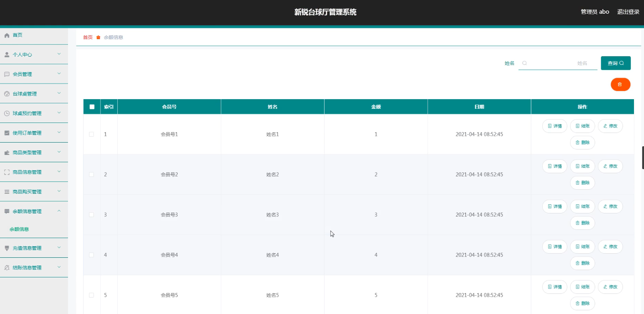Click the orange trash batch-delete button
Image resolution: width=644 pixels, height=314 pixels.
pyautogui.click(x=620, y=85)
